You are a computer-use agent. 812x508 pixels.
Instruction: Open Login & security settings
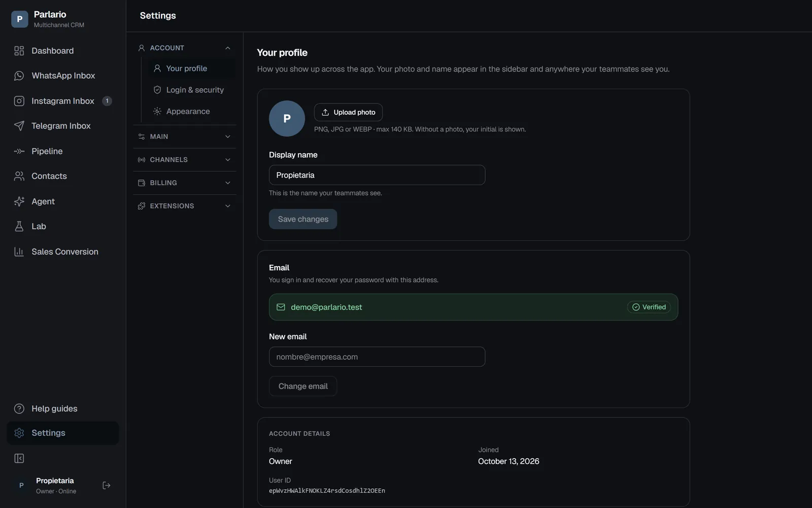click(191, 90)
